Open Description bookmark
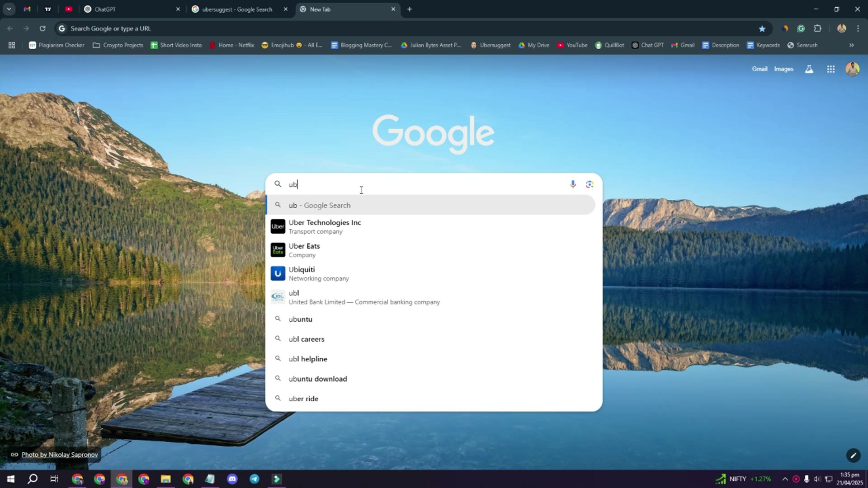Screen dimensions: 868x488 (721, 45)
